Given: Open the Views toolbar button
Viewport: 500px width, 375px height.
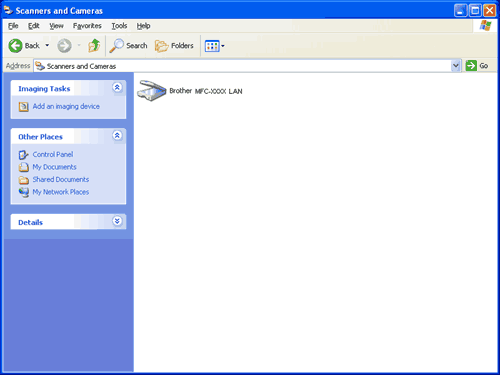Looking at the screenshot, I should pyautogui.click(x=212, y=46).
